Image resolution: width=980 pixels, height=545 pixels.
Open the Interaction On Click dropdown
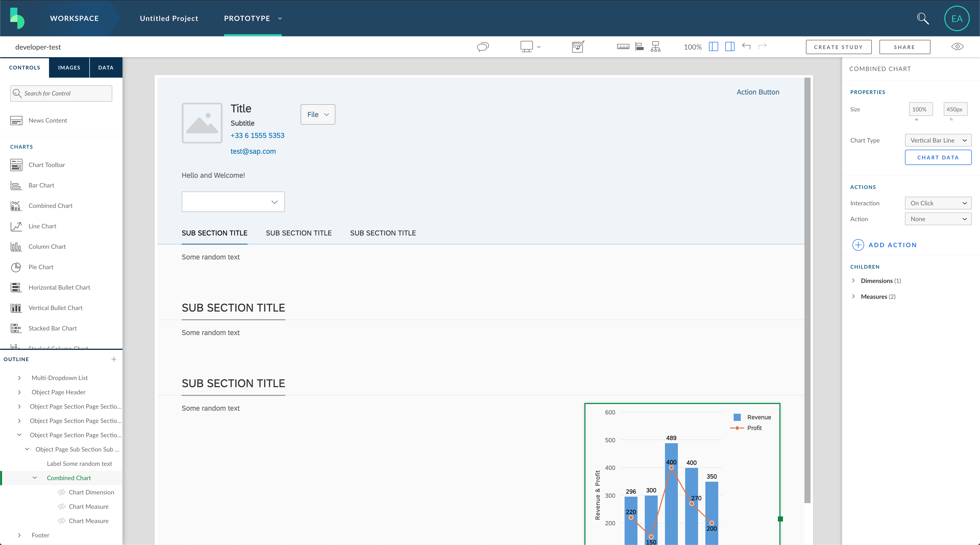point(938,203)
